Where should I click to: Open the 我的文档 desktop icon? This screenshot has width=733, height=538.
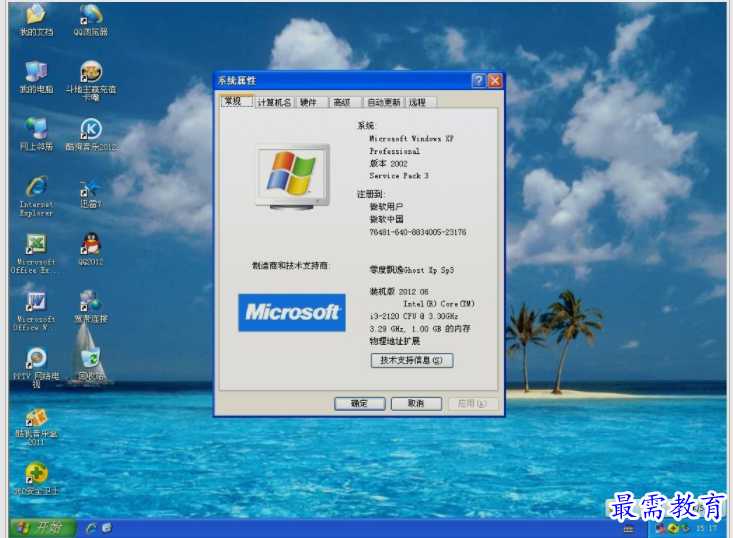click(x=36, y=20)
